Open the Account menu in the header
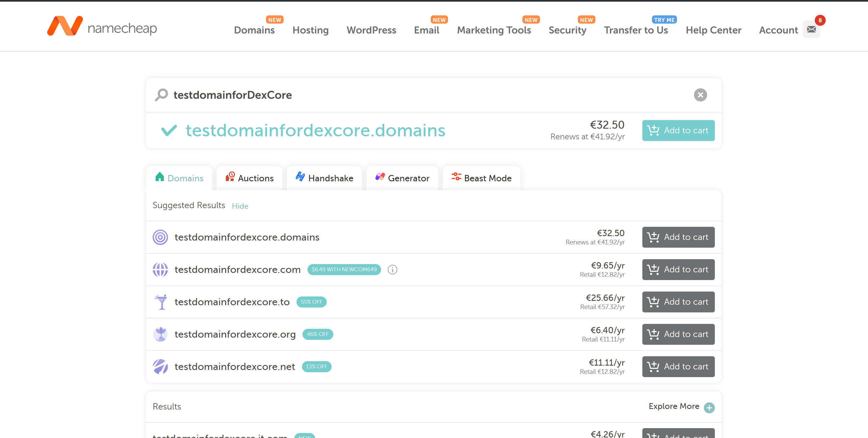 click(778, 30)
